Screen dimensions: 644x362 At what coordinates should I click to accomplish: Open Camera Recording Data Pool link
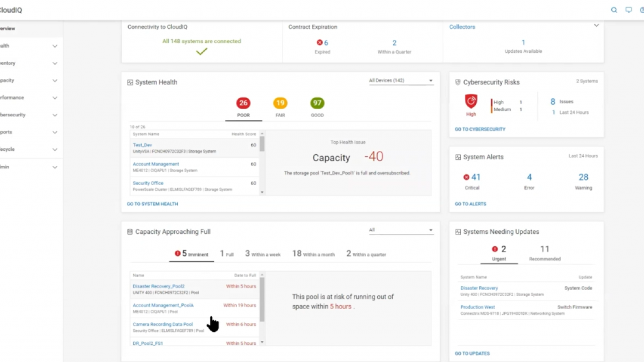[163, 324]
